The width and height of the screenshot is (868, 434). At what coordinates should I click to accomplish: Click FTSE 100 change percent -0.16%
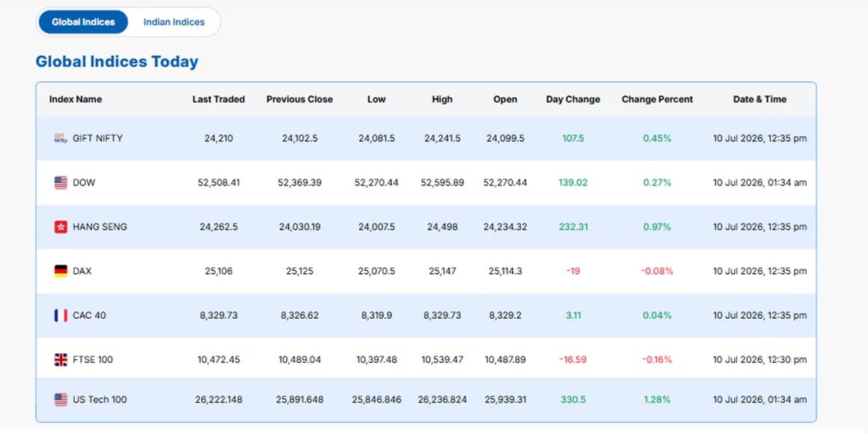coord(657,360)
